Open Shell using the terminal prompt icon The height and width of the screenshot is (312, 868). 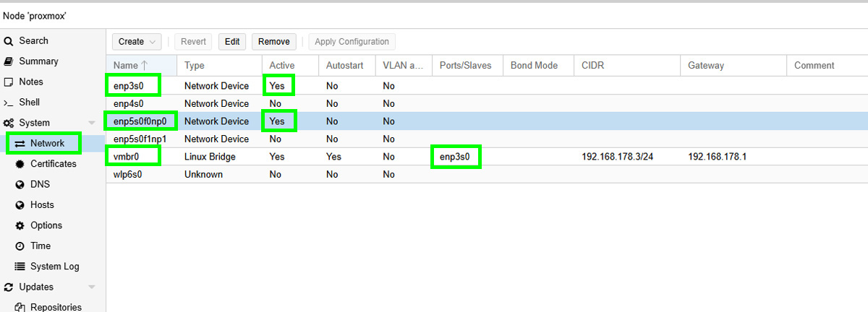coord(9,103)
